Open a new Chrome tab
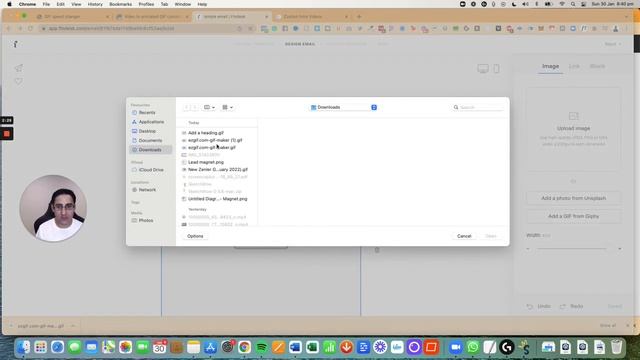Viewport: 640px width, 360px height. click(x=359, y=17)
